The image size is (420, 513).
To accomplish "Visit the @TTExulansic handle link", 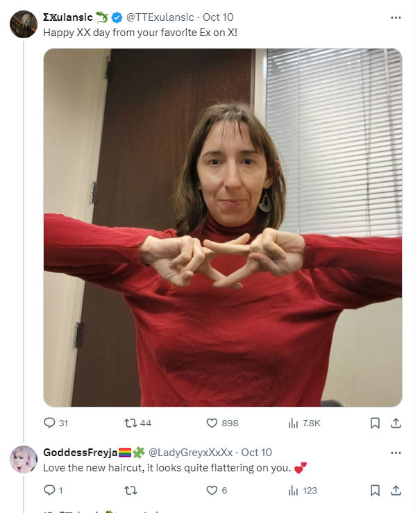I will click(x=160, y=17).
